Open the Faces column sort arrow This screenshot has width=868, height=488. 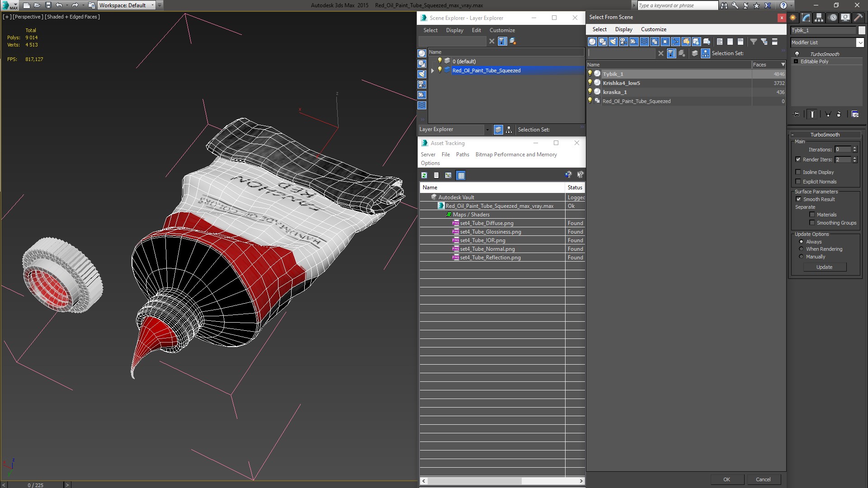click(x=783, y=65)
